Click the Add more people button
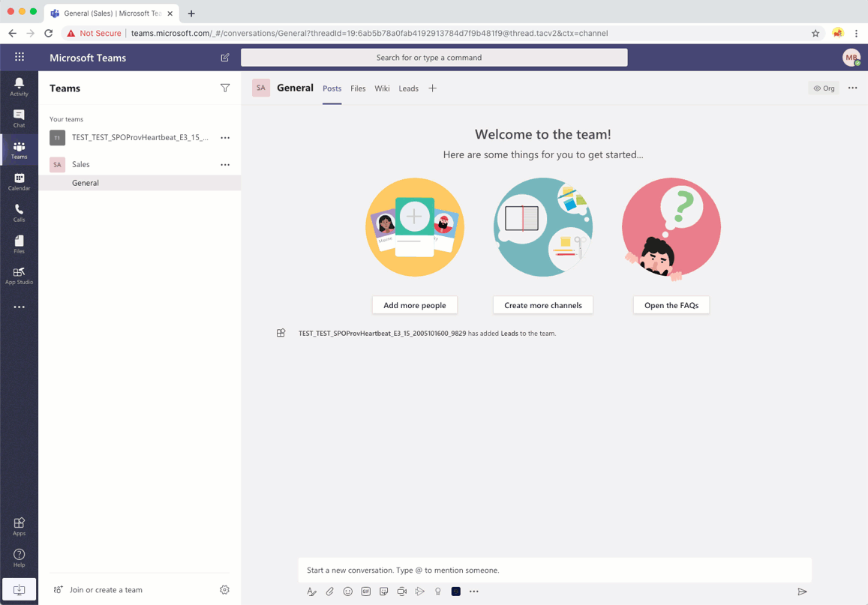The image size is (868, 605). pos(414,305)
